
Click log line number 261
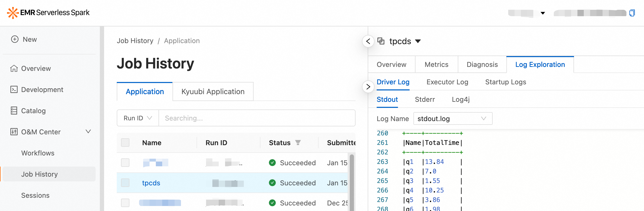[382, 143]
